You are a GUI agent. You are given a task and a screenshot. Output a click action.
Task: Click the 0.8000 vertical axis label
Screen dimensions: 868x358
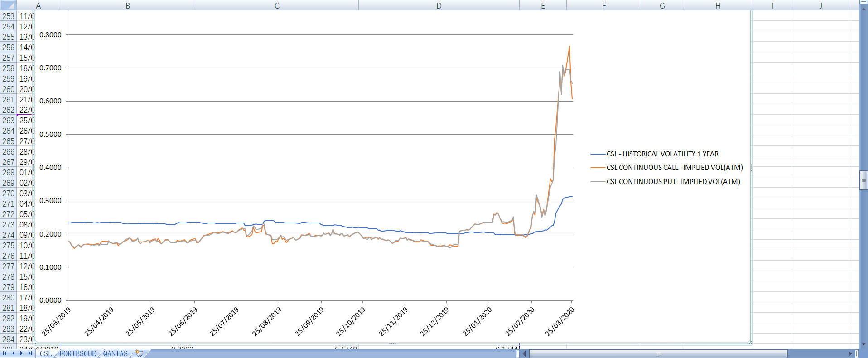click(50, 35)
